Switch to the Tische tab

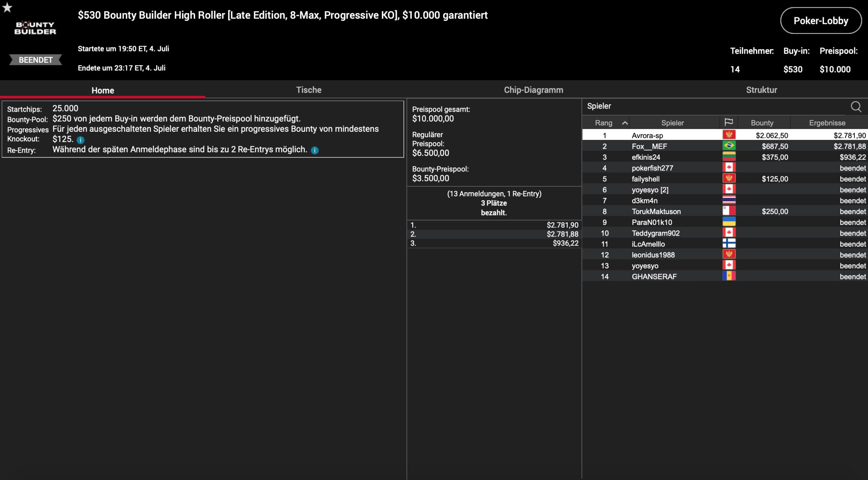coord(309,90)
